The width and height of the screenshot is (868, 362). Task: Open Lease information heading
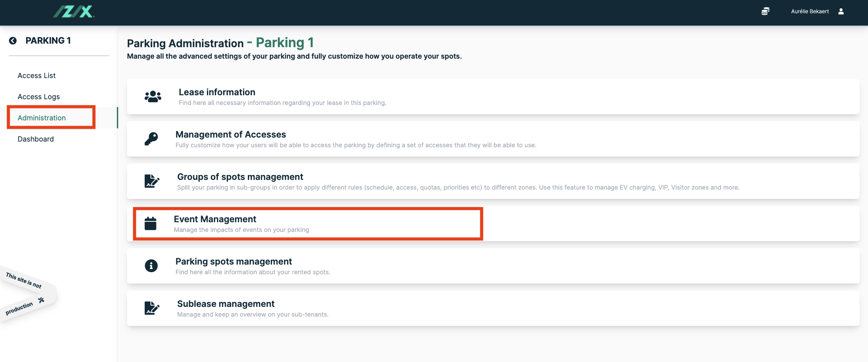coord(217,92)
